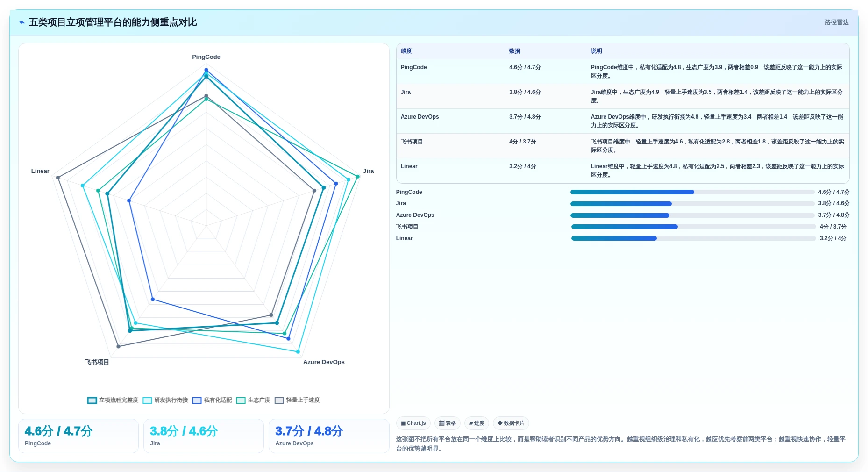Click the 3.2分 / 4分 table cell
This screenshot has width=868, height=472.
(x=523, y=166)
